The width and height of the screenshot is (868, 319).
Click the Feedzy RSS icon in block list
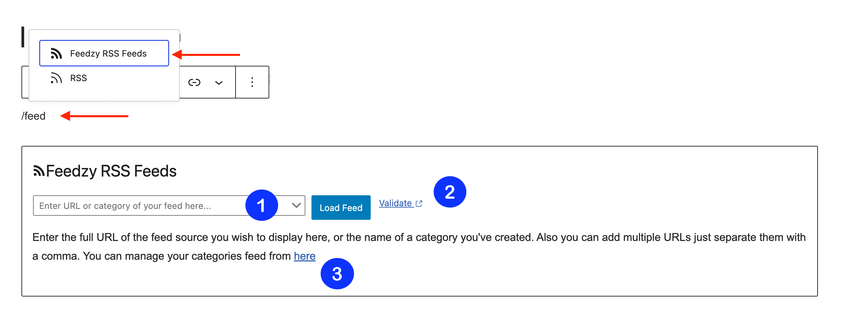pyautogui.click(x=57, y=54)
